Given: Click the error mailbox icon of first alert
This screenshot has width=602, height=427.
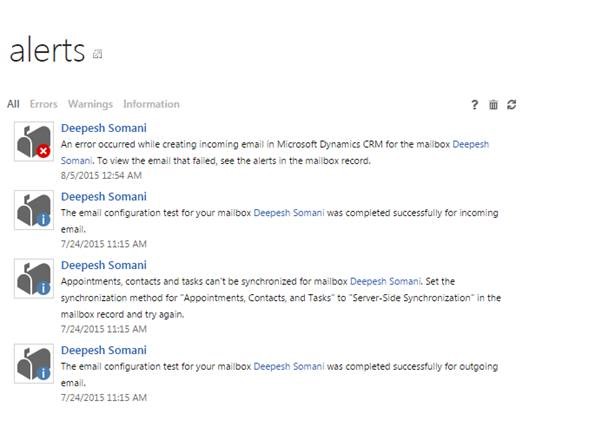Looking at the screenshot, I should point(34,142).
